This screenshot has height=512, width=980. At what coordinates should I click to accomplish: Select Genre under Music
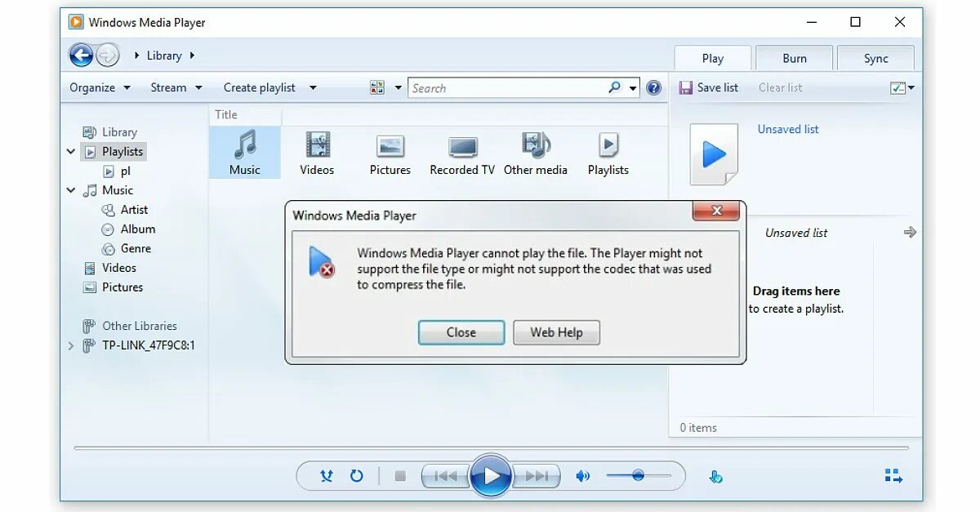(127, 248)
